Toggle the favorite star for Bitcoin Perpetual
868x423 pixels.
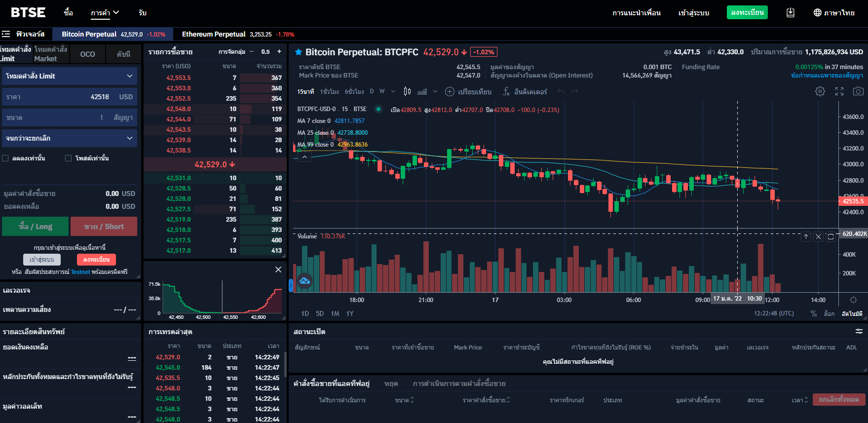(298, 52)
